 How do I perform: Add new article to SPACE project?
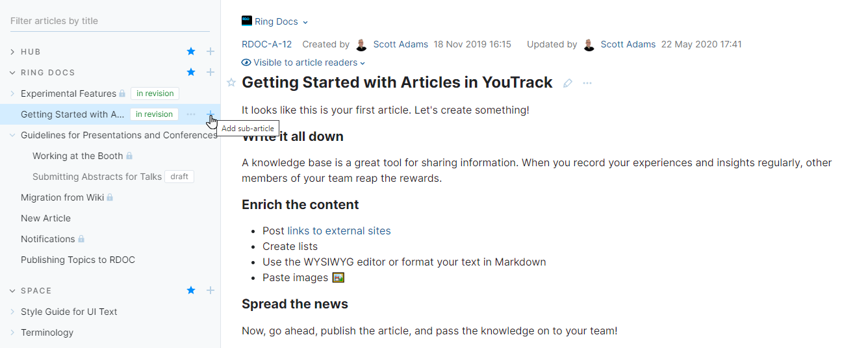coord(211,291)
